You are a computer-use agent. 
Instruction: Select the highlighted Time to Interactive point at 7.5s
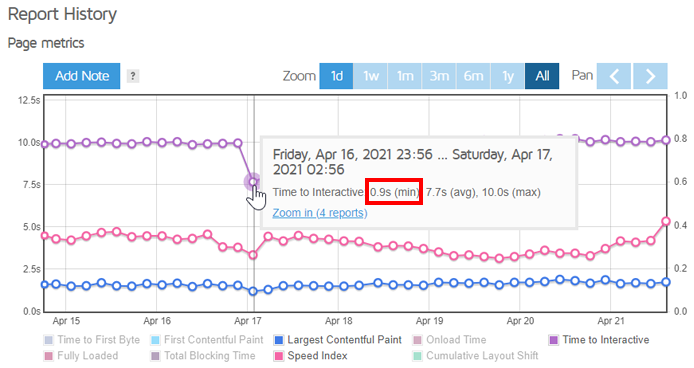point(253,182)
